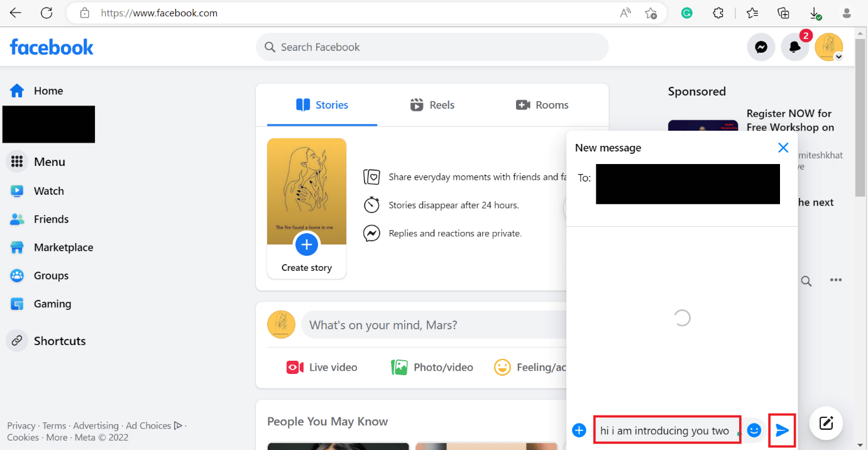The width and height of the screenshot is (868, 450).
Task: Open the emoji picker in chat
Action: [754, 431]
